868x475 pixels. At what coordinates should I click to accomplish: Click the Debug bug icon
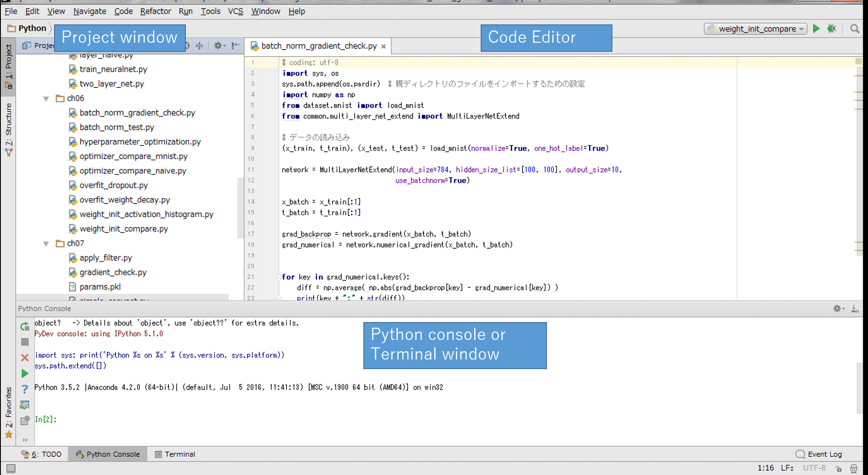(832, 29)
